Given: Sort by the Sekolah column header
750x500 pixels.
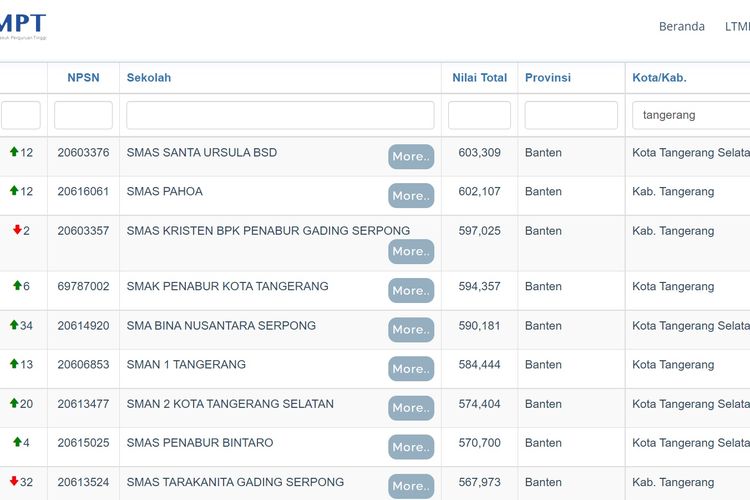Looking at the screenshot, I should pyautogui.click(x=149, y=78).
